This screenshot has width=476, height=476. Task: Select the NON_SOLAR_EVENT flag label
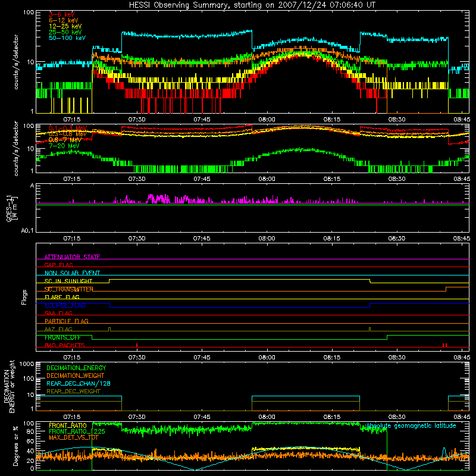pos(72,273)
